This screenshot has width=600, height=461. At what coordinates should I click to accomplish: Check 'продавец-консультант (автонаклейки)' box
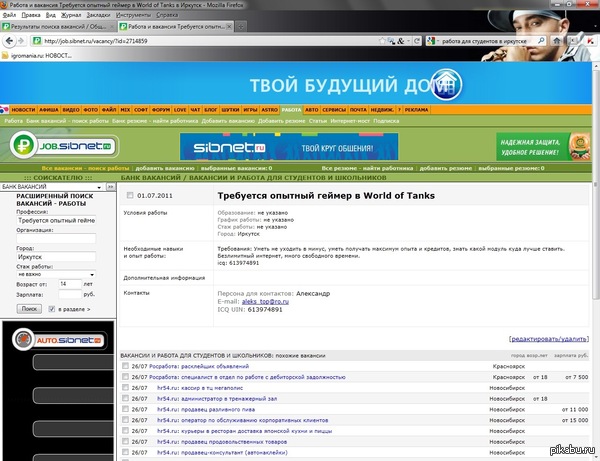[125, 452]
